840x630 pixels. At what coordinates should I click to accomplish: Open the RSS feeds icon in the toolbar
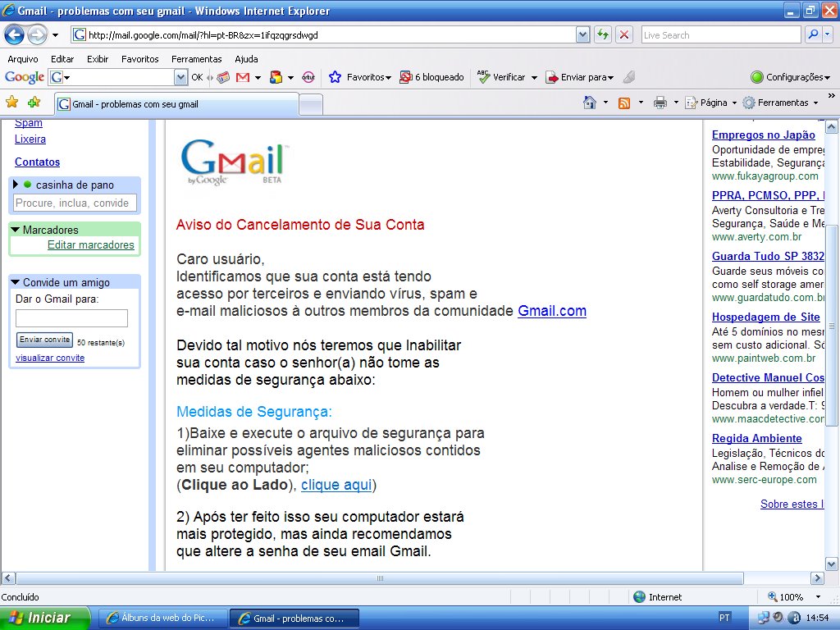tap(623, 102)
